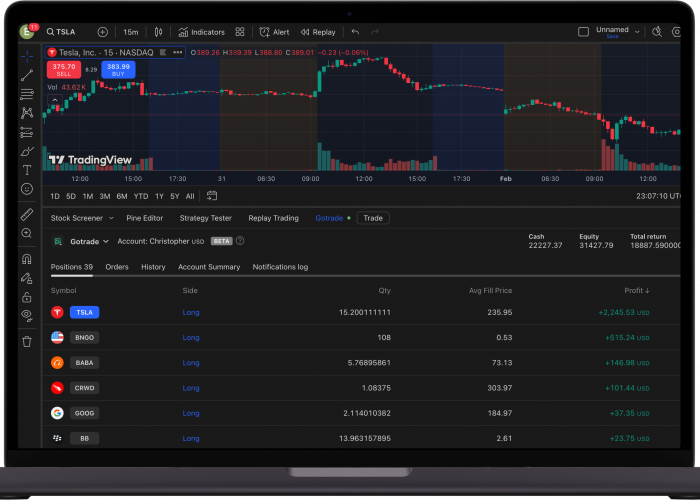Image resolution: width=700 pixels, height=500 pixels.
Task: Open the user profile avatar menu
Action: [27, 32]
